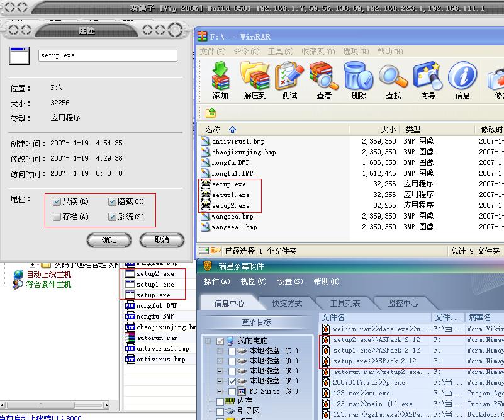Select the setup1.exe panda icon in WinRAR
The width and height of the screenshot is (504, 420).
(205, 195)
